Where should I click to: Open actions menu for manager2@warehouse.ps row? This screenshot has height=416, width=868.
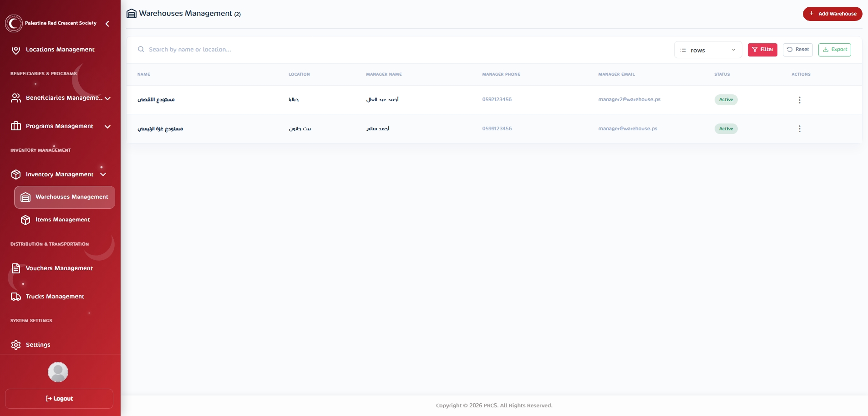(x=799, y=100)
